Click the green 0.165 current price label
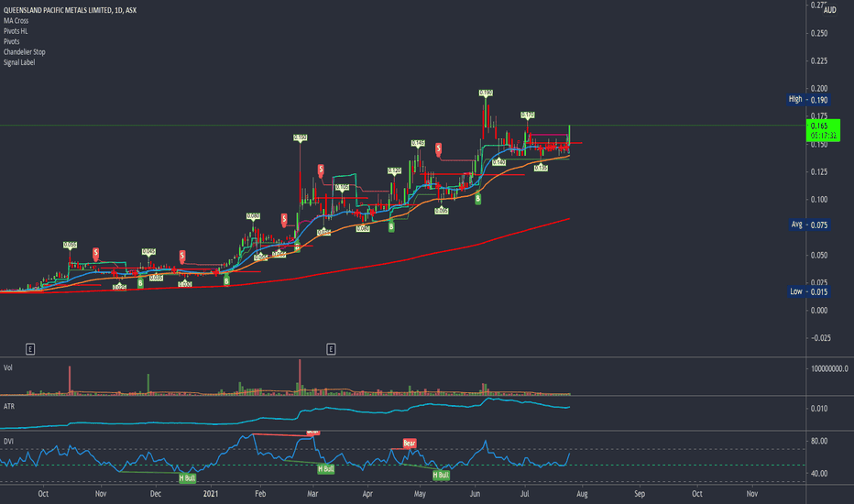The image size is (854, 504). tap(823, 130)
